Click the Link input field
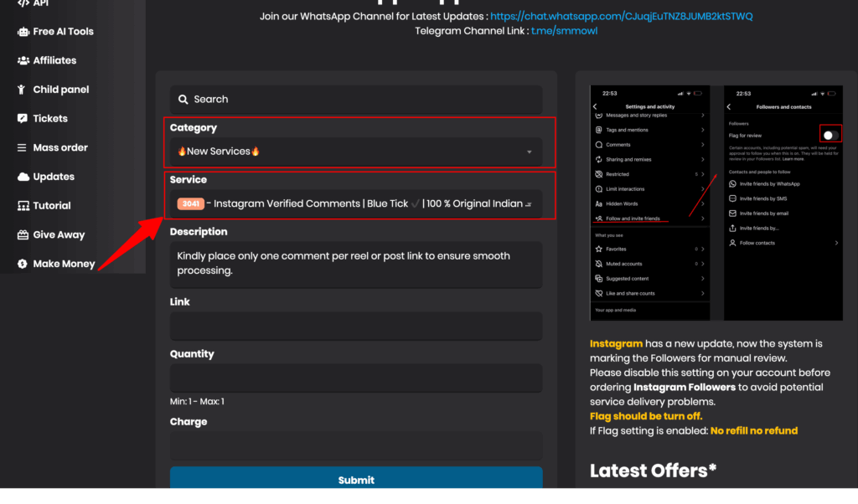 (356, 327)
